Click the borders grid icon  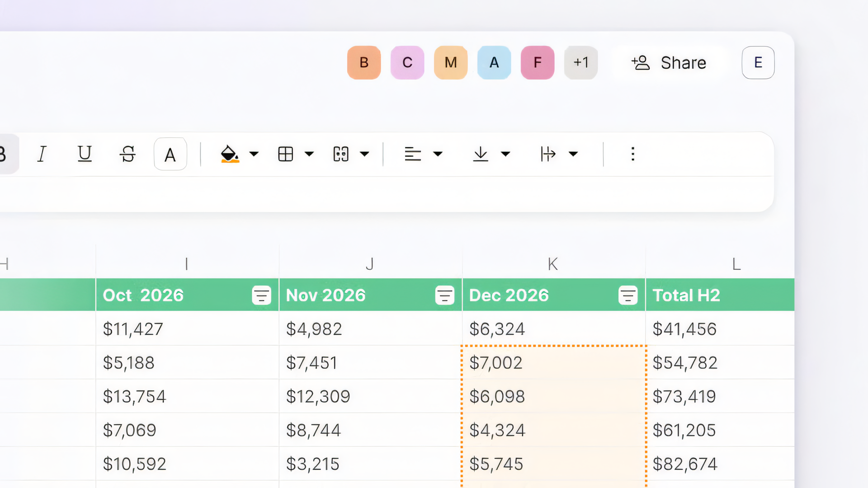coord(285,154)
